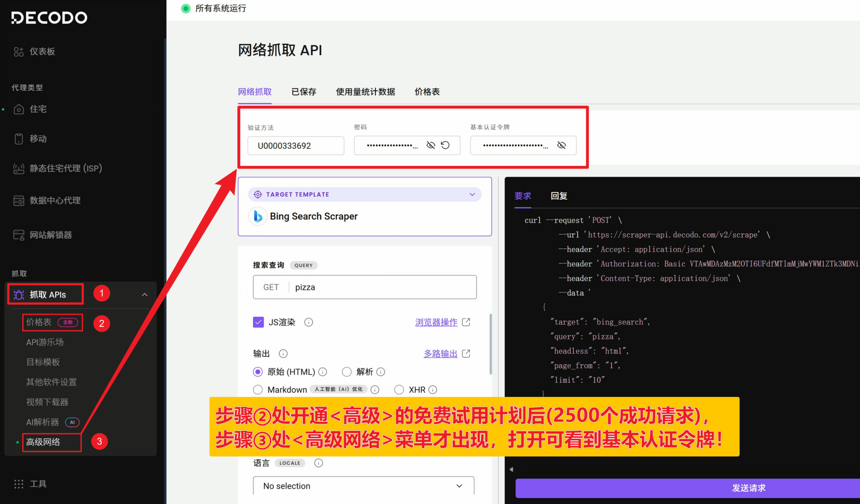The width and height of the screenshot is (860, 504).
Task: Open the 语言 No selection dropdown
Action: click(x=363, y=486)
